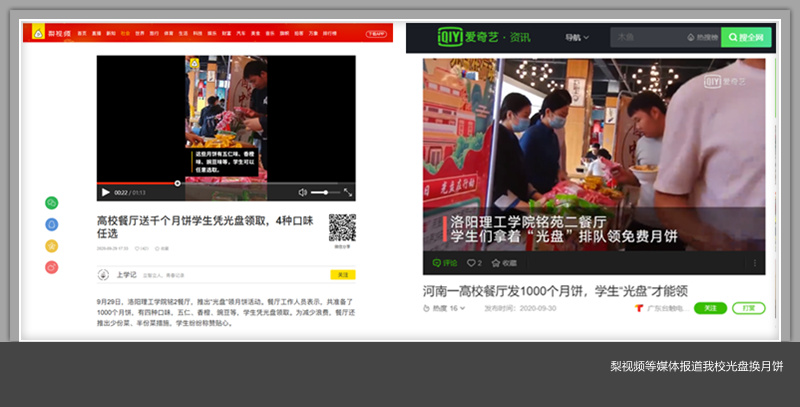Click the Pear Video logo

pyautogui.click(x=46, y=33)
